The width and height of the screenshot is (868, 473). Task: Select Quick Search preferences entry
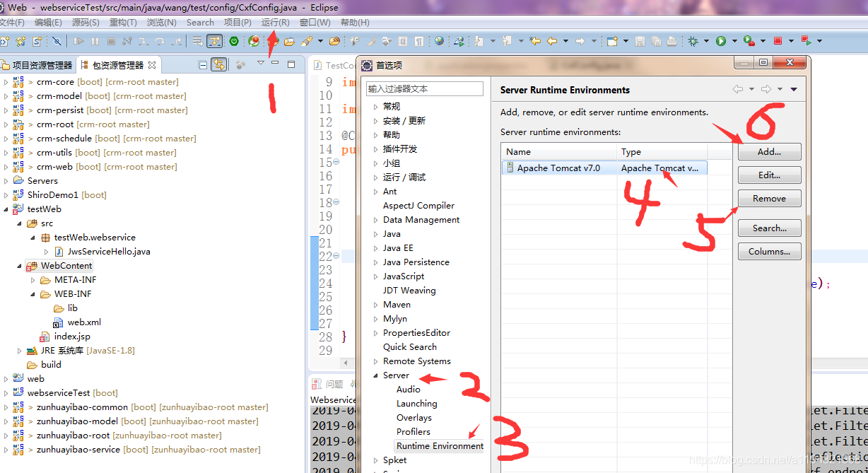click(x=410, y=347)
